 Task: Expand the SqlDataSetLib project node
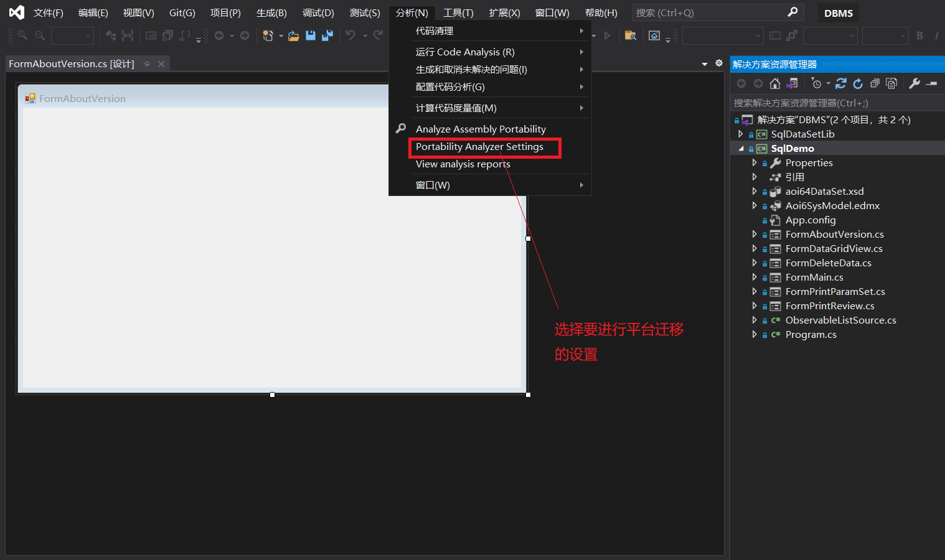click(740, 134)
